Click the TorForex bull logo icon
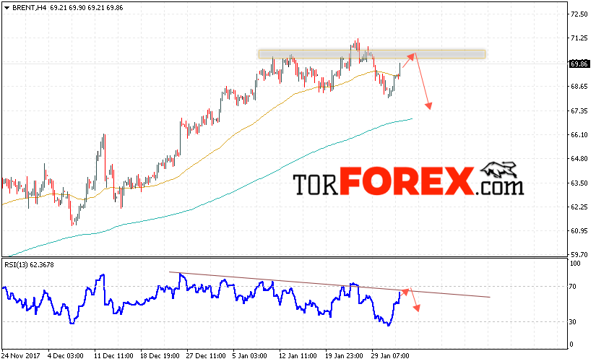 tap(498, 170)
